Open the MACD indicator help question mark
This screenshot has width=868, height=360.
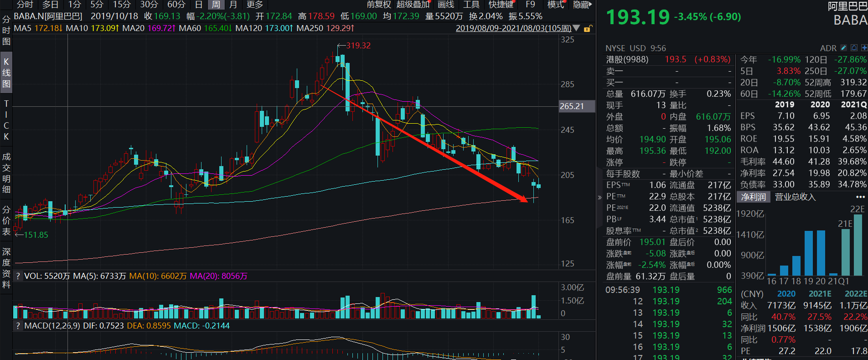click(18, 326)
